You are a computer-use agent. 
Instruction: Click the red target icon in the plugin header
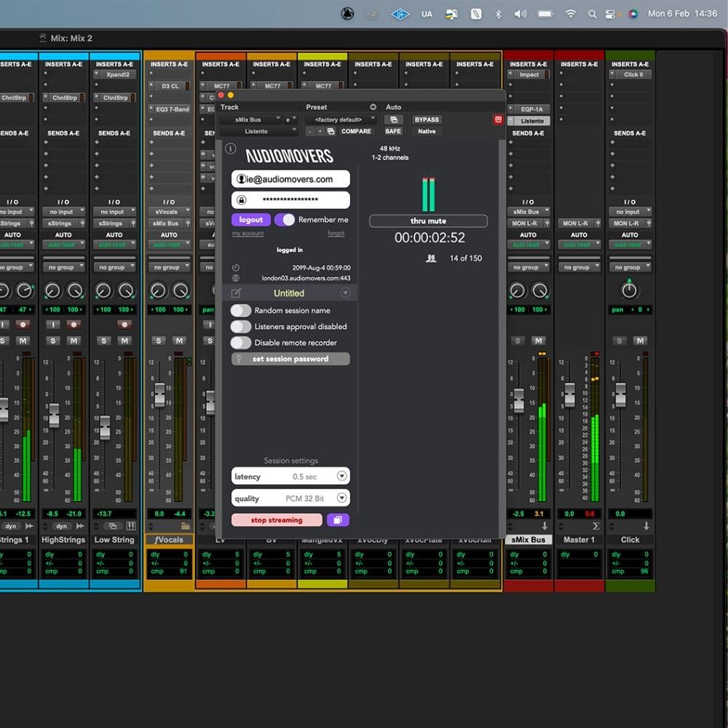point(498,119)
